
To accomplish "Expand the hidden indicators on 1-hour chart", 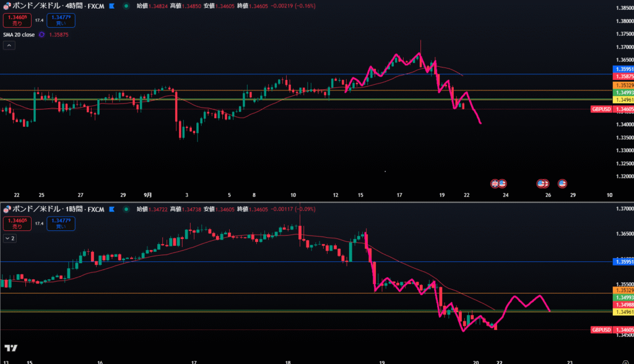I will point(9,238).
